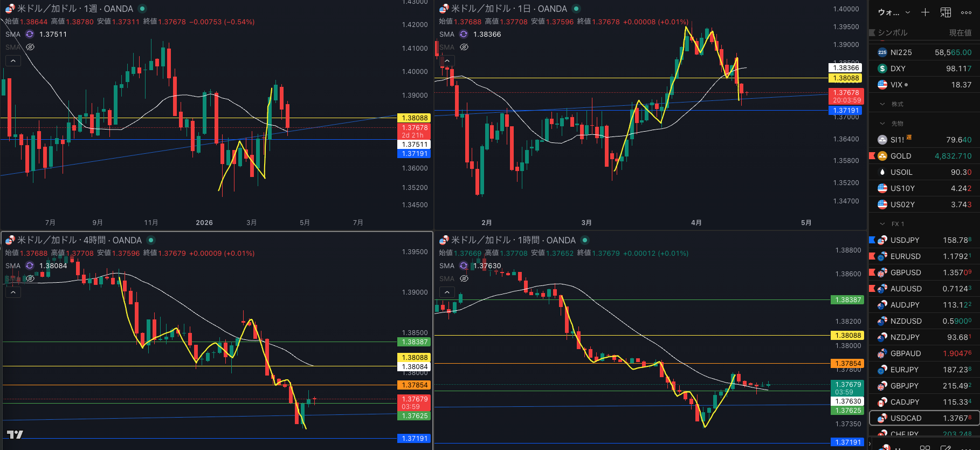Screen dimensions: 980x450
Task: Unhide the second SMA on 1-hour chart
Action: click(464, 278)
